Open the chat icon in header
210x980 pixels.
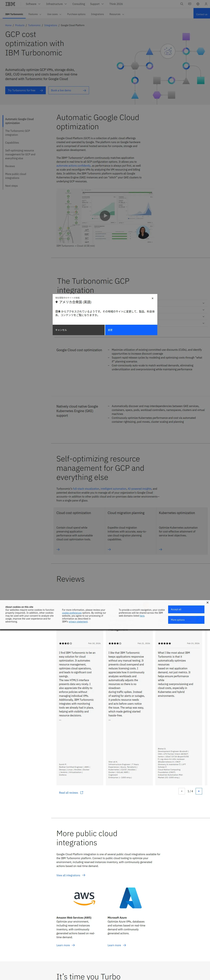point(190,4)
